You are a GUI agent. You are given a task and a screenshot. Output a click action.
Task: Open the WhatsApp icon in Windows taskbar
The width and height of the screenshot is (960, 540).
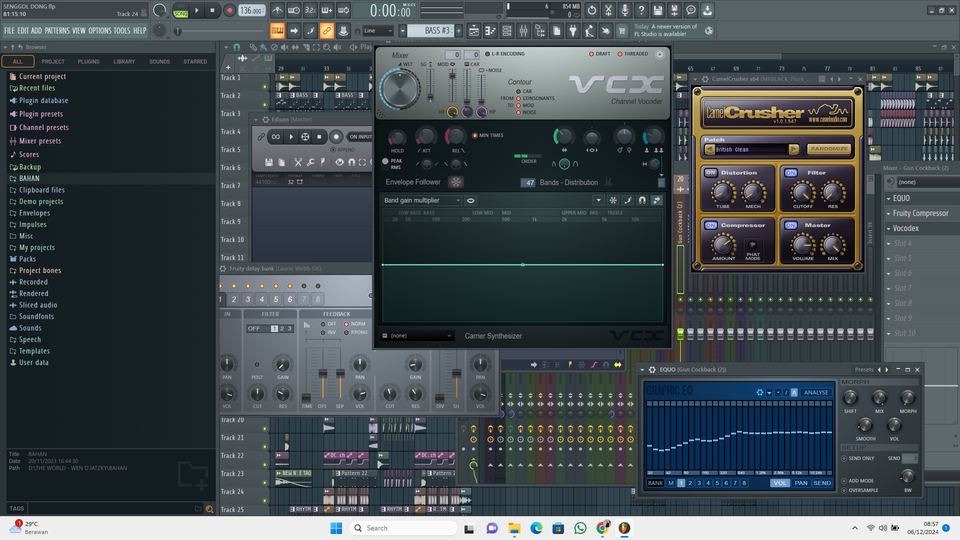coord(581,528)
